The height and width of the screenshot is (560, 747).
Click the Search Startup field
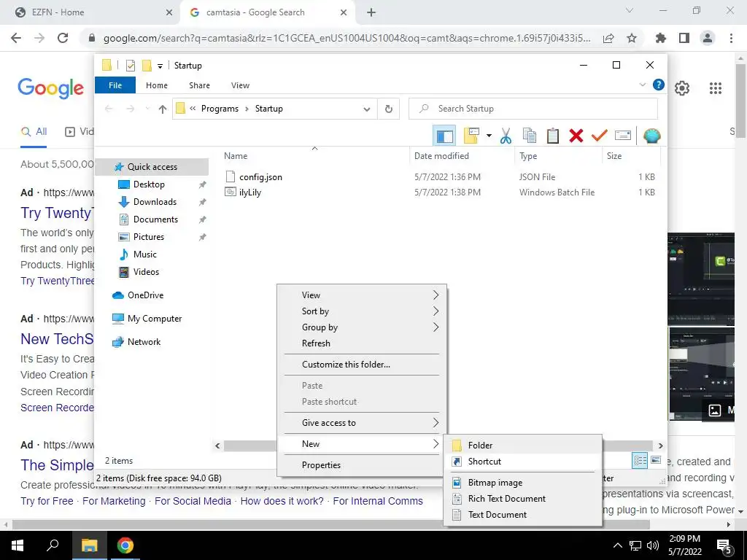pos(533,109)
